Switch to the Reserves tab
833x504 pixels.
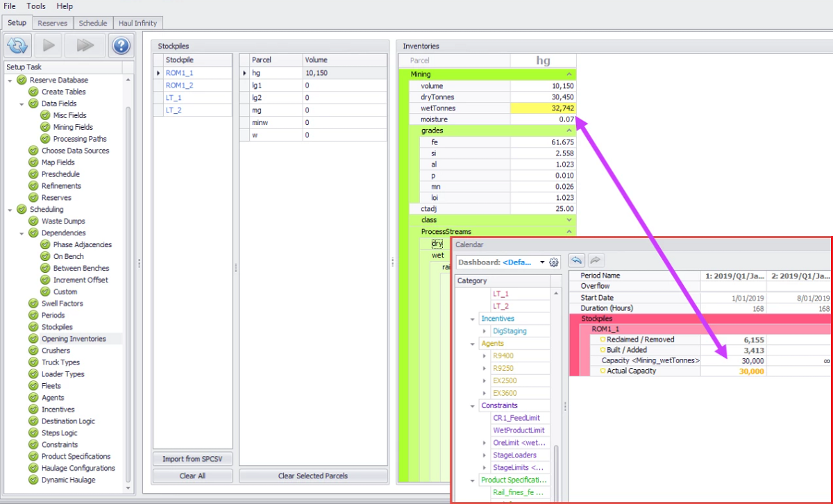click(x=53, y=23)
